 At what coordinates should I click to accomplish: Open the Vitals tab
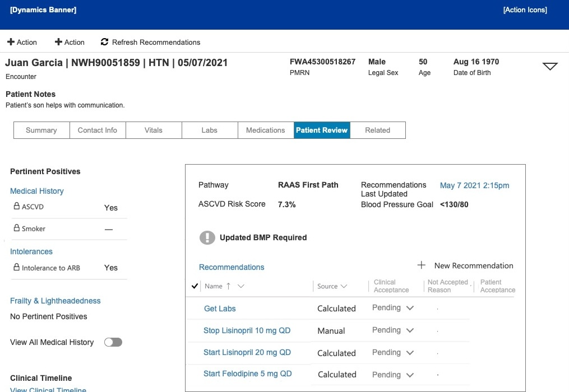point(154,130)
